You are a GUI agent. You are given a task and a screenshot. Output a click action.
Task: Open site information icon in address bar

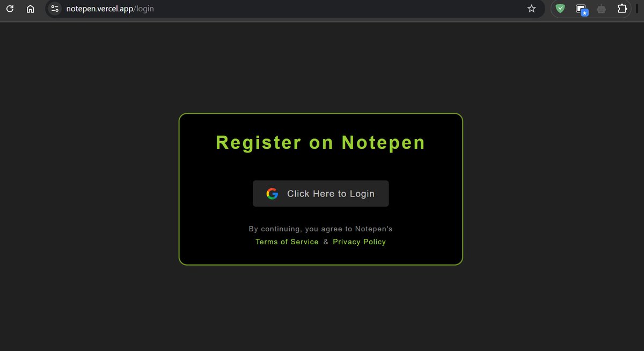(x=55, y=9)
